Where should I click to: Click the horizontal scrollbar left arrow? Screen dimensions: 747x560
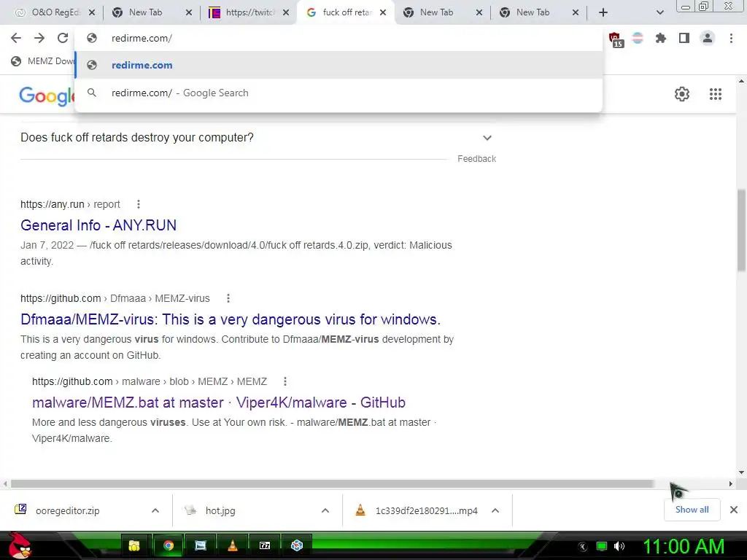[5, 484]
